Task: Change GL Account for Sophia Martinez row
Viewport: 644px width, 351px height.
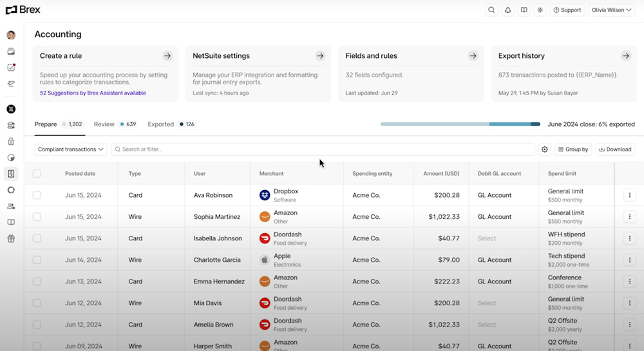Action: [495, 217]
